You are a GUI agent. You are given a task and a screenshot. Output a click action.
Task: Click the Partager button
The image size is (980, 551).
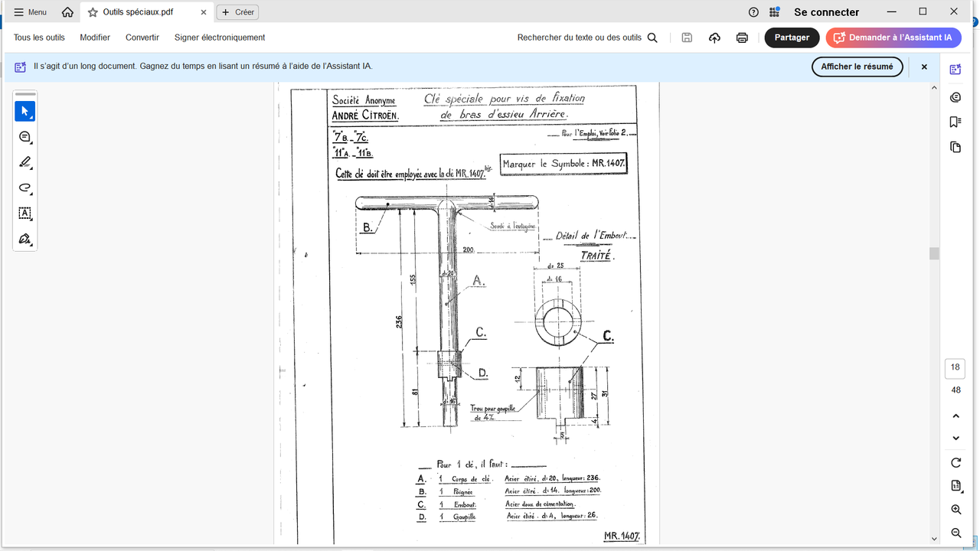(792, 37)
